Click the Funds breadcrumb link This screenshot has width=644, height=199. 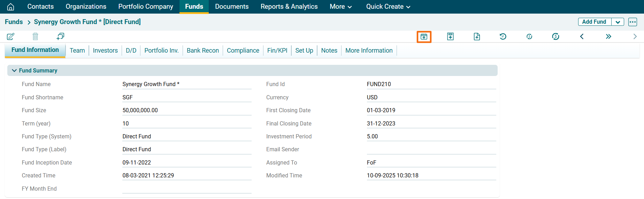tap(14, 22)
